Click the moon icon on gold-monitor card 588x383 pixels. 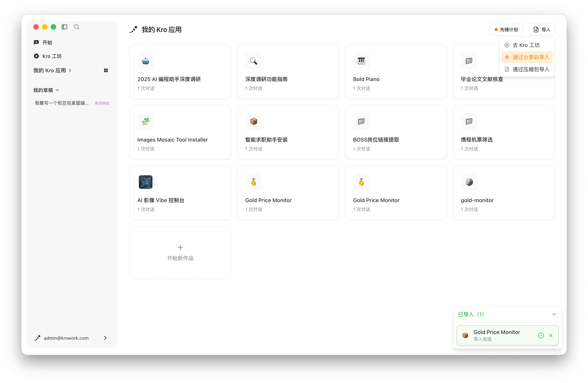469,182
